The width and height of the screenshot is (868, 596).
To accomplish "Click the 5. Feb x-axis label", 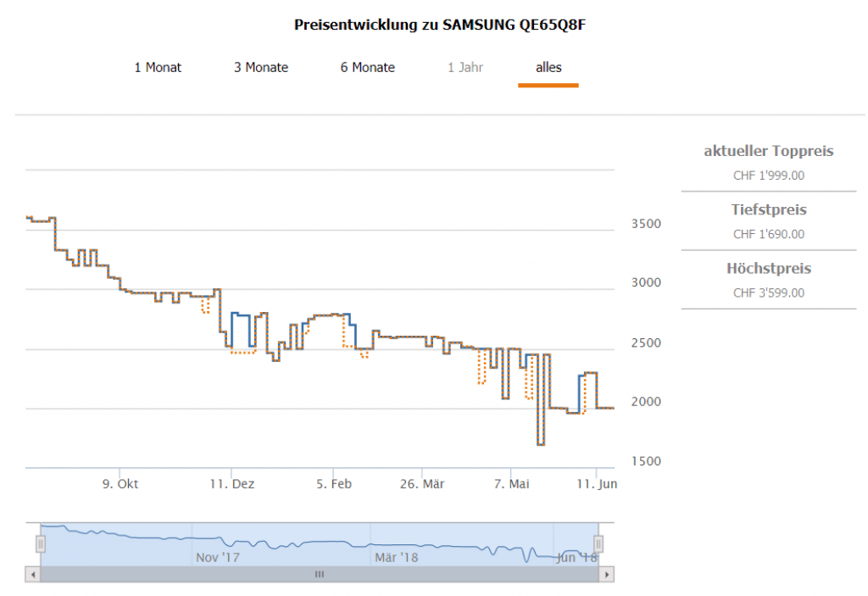I will click(334, 484).
